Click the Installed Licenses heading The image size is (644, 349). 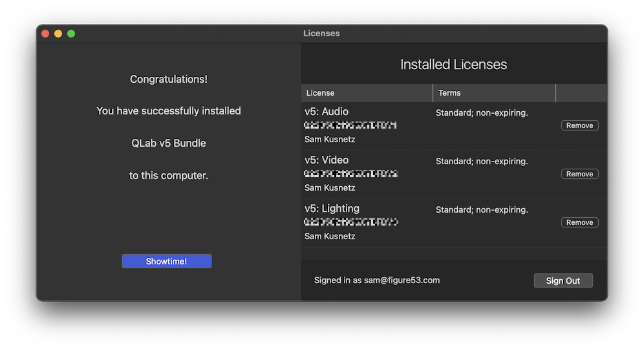point(453,65)
